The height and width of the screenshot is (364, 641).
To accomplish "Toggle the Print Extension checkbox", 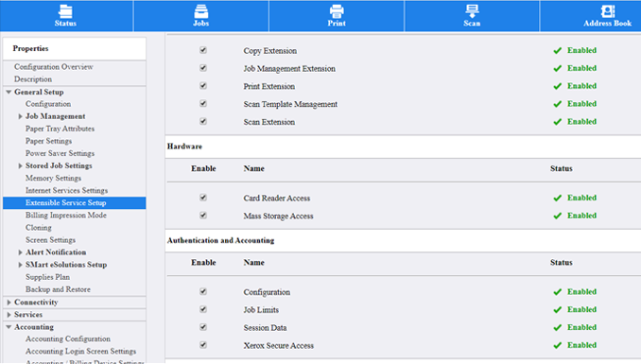I will coord(203,85).
